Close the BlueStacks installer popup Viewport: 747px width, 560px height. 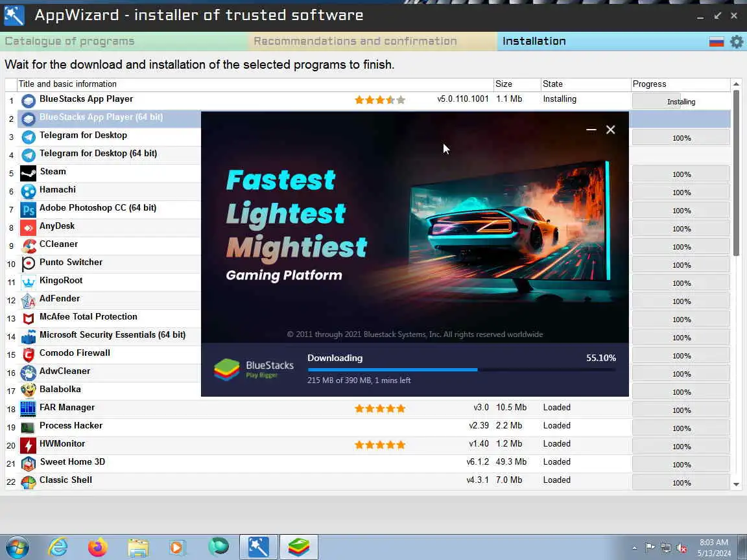pyautogui.click(x=610, y=130)
